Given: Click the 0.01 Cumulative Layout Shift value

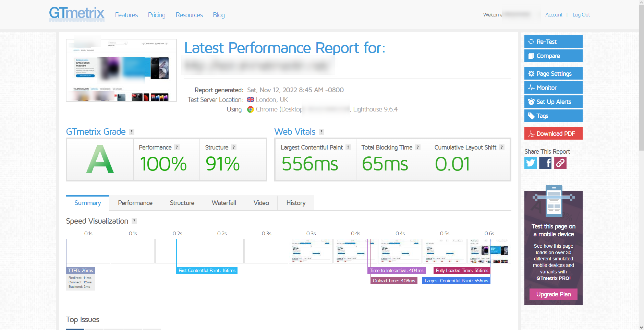Looking at the screenshot, I should click(452, 164).
